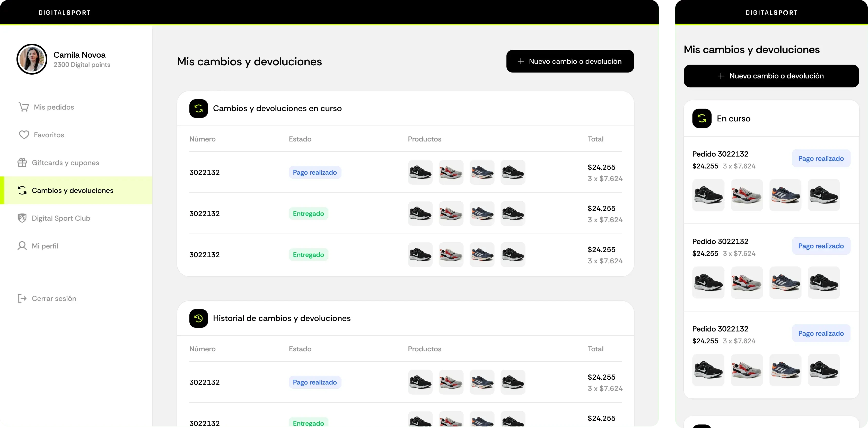Click the first Entregado status badge in the desktop table
This screenshot has width=868, height=428.
click(x=308, y=213)
